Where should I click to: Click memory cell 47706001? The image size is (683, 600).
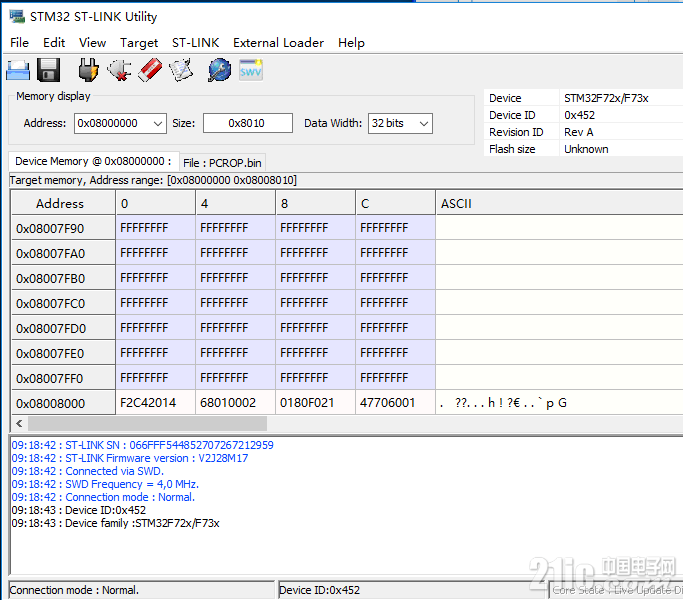click(x=396, y=403)
